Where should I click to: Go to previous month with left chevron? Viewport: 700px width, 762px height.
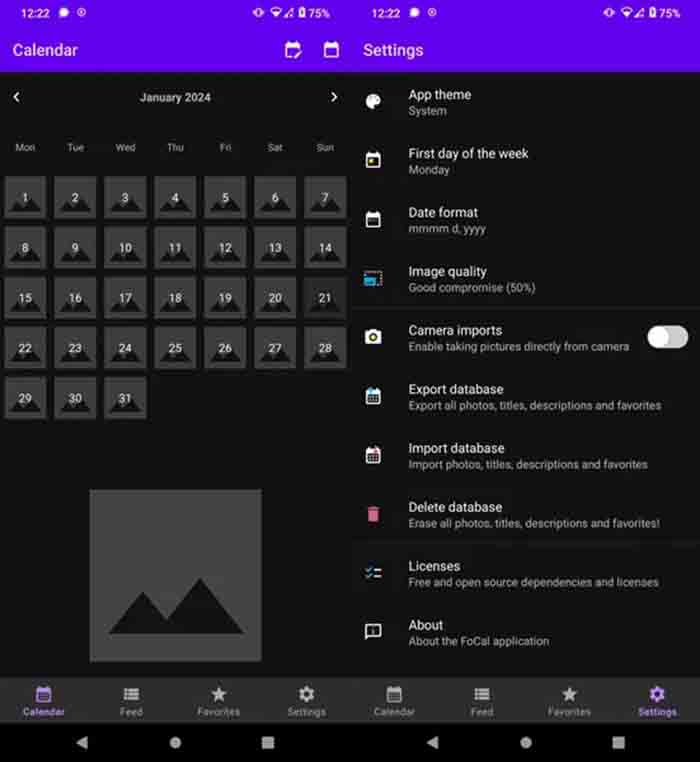[17, 97]
